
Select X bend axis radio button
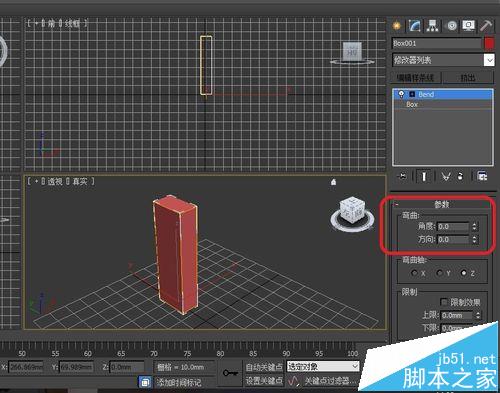coord(414,273)
